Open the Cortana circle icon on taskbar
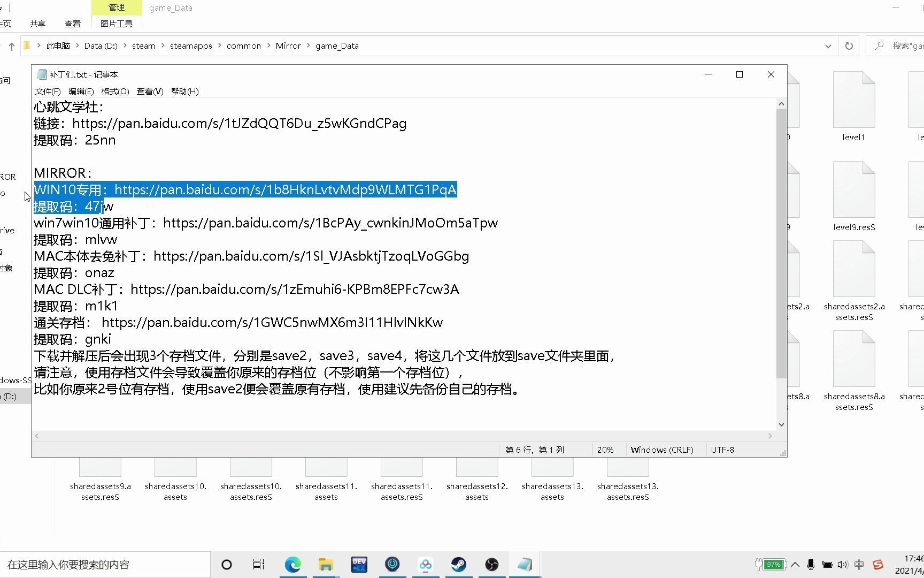This screenshot has height=578, width=924. [227, 565]
